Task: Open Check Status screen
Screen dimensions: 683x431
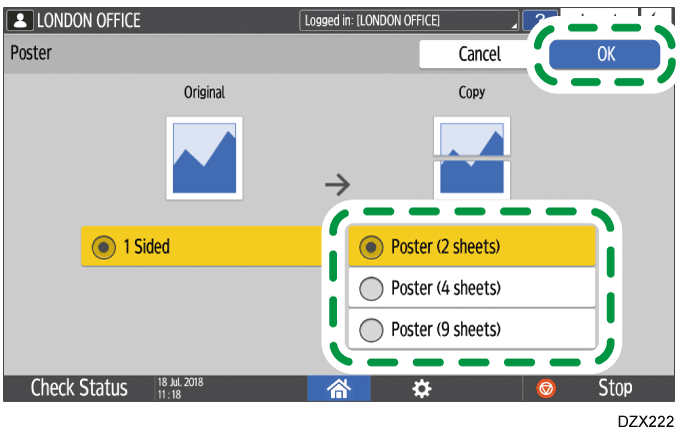Action: [79, 388]
